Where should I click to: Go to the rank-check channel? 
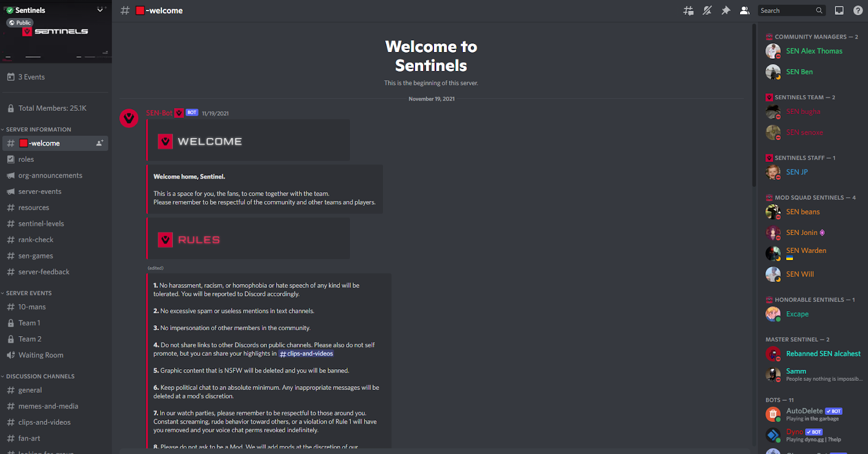click(55, 239)
